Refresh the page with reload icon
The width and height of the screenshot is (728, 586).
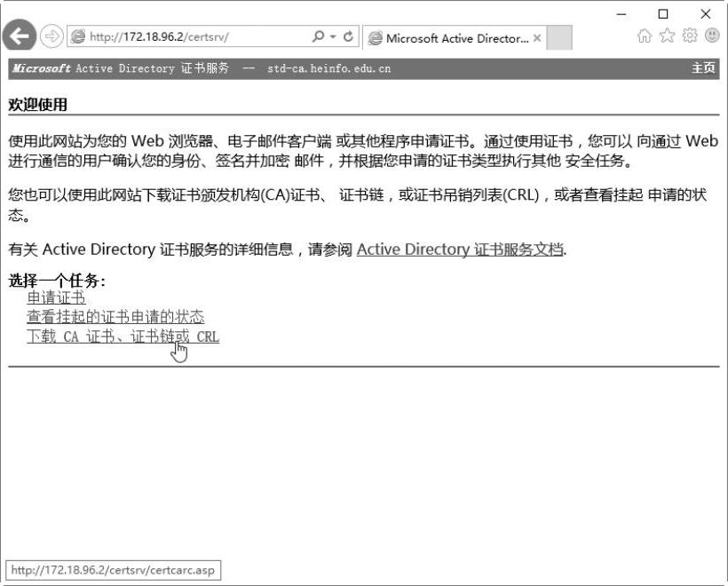pyautogui.click(x=348, y=36)
